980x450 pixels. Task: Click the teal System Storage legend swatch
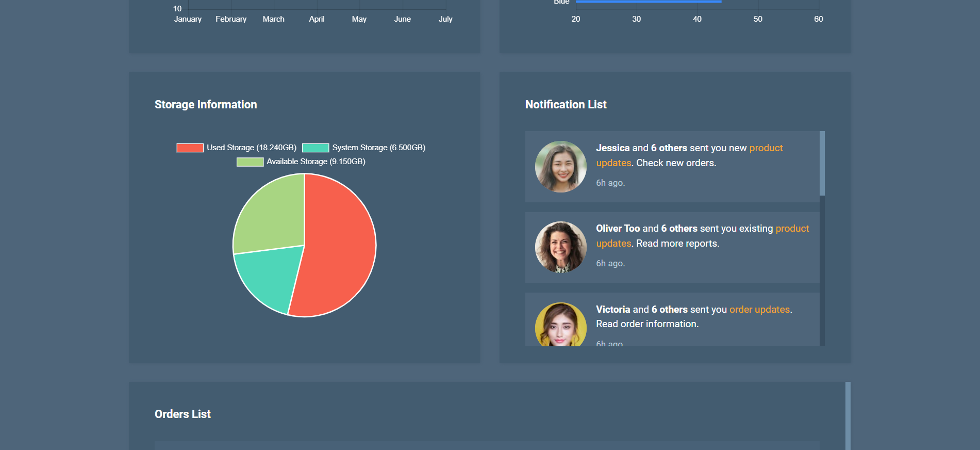point(315,148)
